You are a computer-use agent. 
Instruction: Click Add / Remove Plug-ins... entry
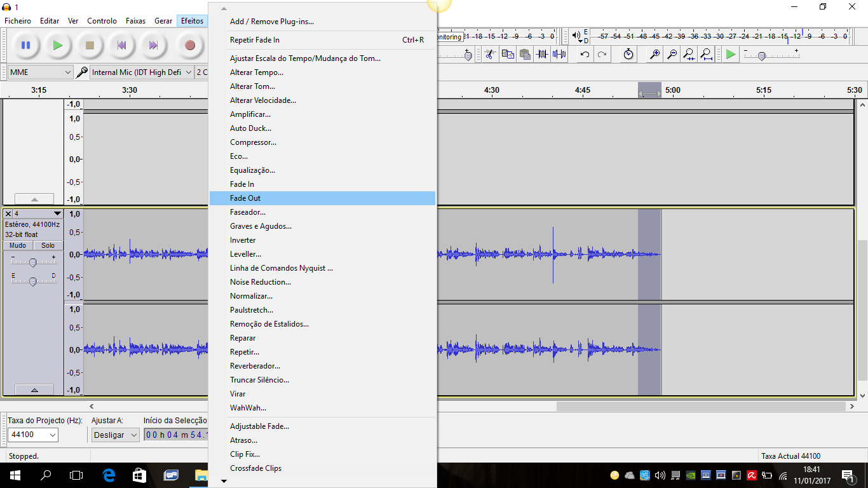[271, 22]
